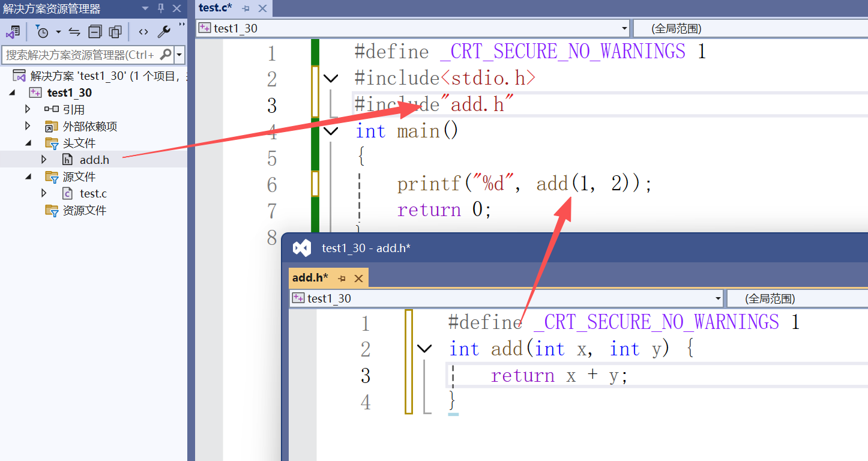
Task: Select add.h in the Solution Explorer tree
Action: [94, 160]
